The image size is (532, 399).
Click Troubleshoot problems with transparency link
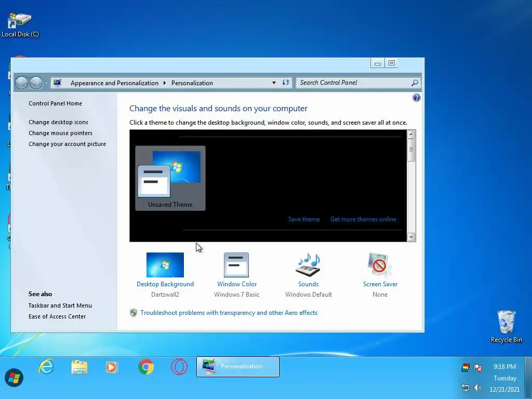(229, 313)
